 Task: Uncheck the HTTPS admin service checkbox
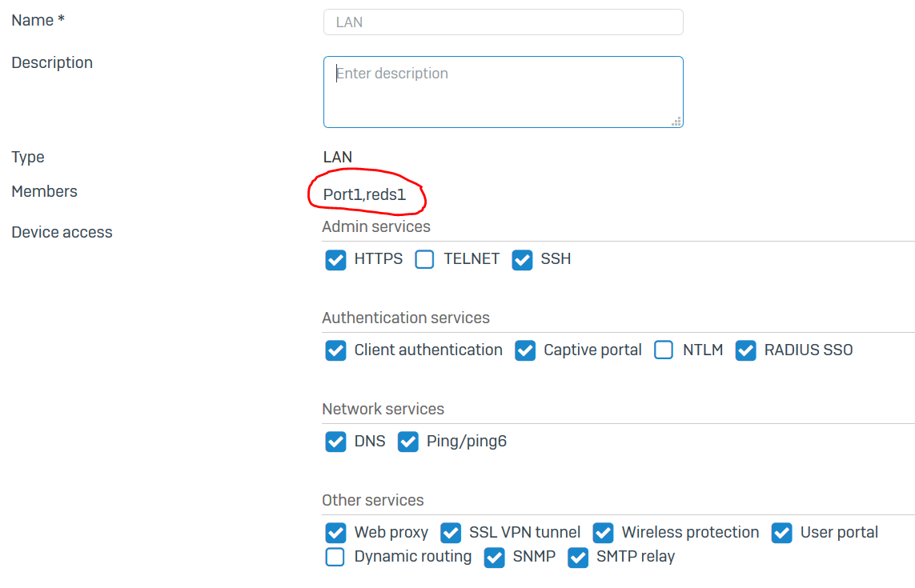click(x=335, y=260)
